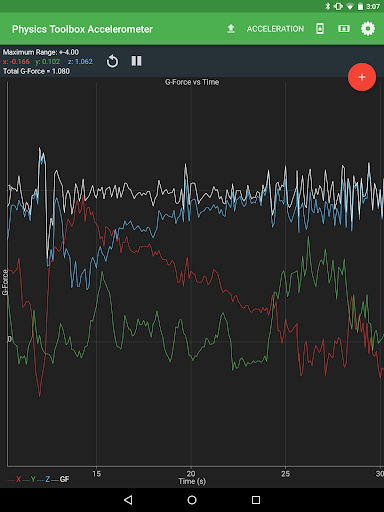Image resolution: width=384 pixels, height=512 pixels.
Task: Tap the Android home circle button
Action: tap(192, 500)
